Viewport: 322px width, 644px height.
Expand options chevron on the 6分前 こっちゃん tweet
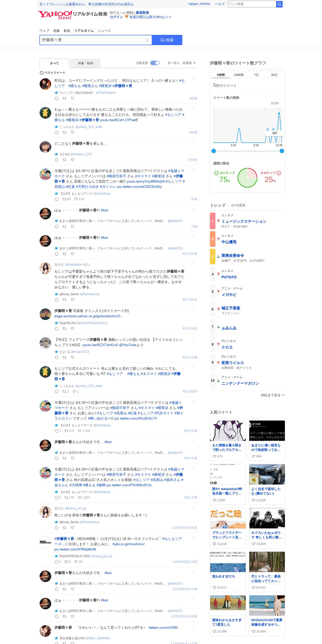pos(193,108)
